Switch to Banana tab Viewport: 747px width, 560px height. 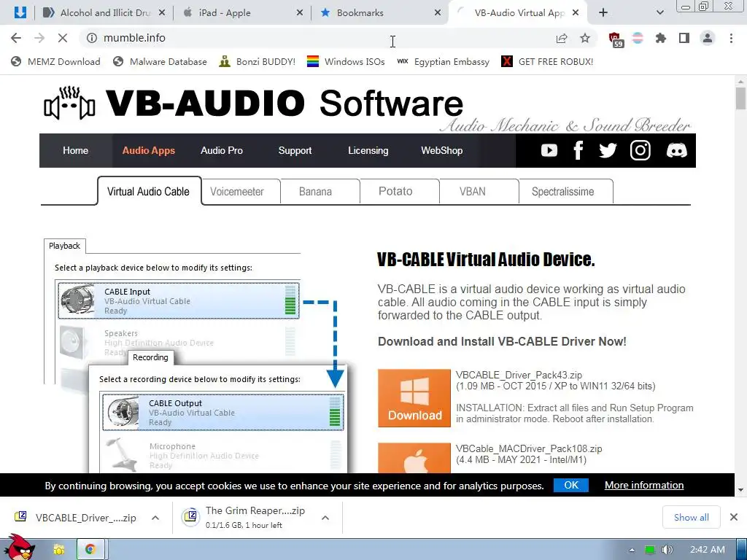[315, 192]
